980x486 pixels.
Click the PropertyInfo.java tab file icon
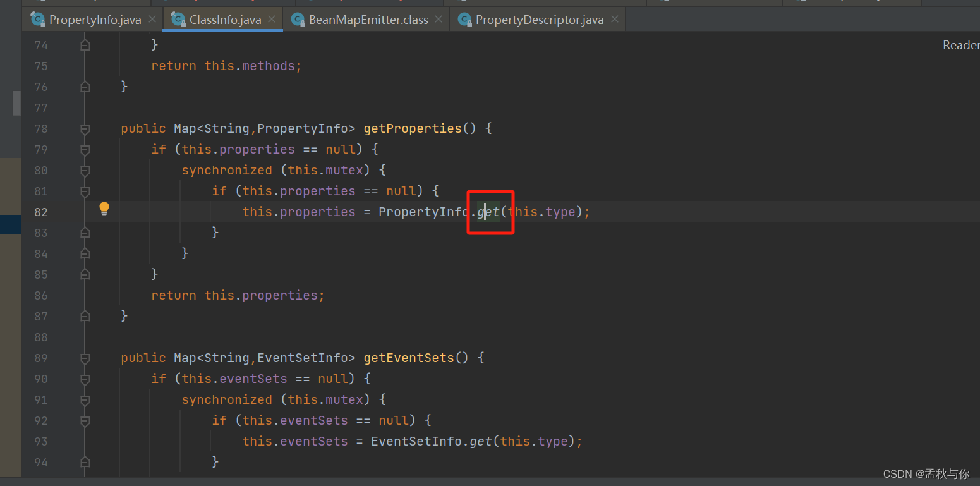tap(38, 20)
